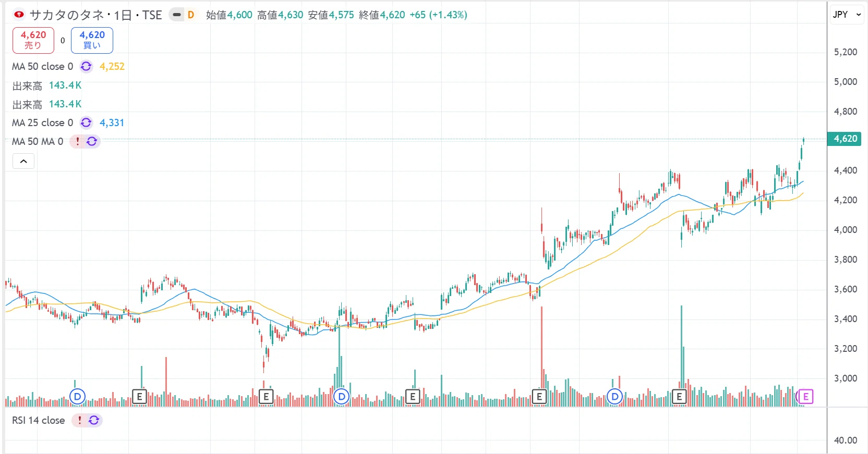Click the red exclamation warning on RSI 14

click(x=80, y=420)
